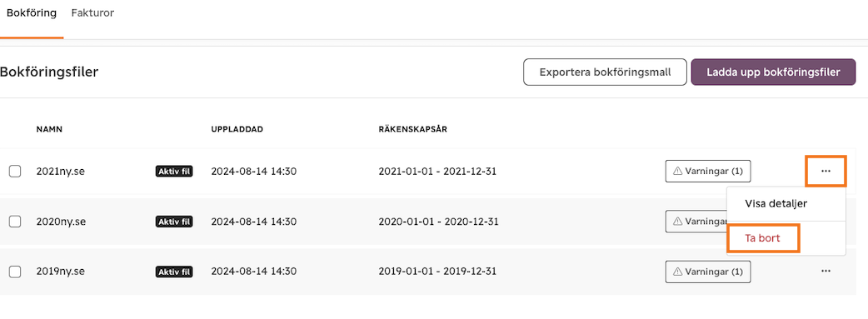Image resolution: width=868 pixels, height=319 pixels.
Task: Click warning triangle icon in 2020ny.se row
Action: (x=677, y=222)
